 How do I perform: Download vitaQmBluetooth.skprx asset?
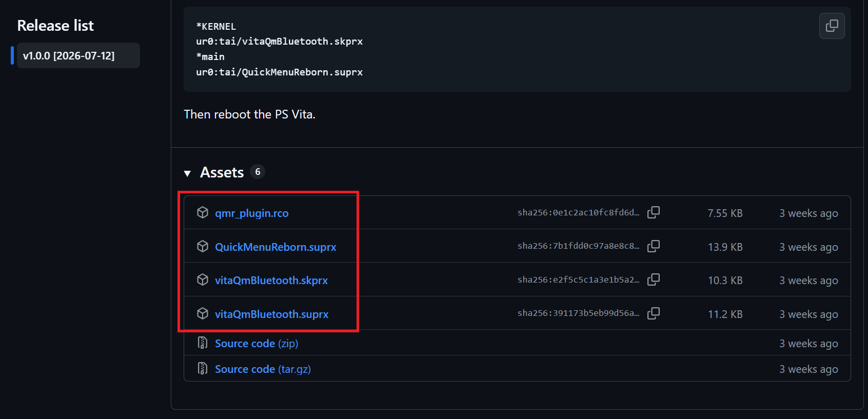[x=271, y=281]
